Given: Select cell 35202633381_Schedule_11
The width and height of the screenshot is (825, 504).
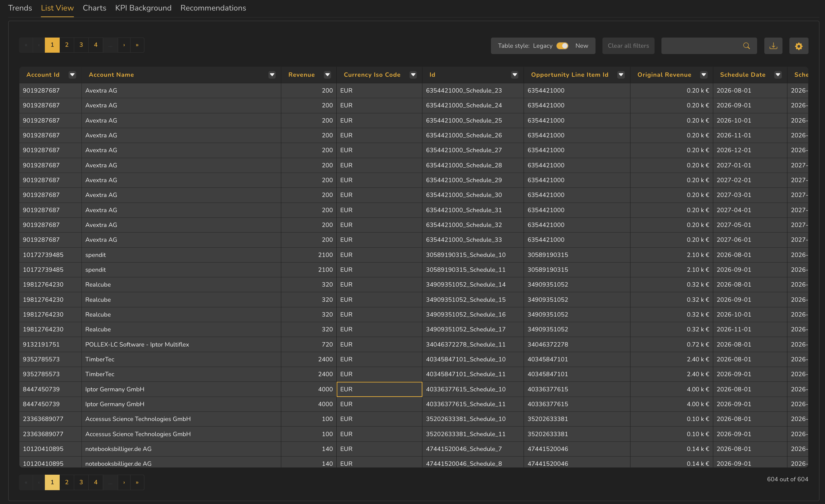Looking at the screenshot, I should 473,434.
